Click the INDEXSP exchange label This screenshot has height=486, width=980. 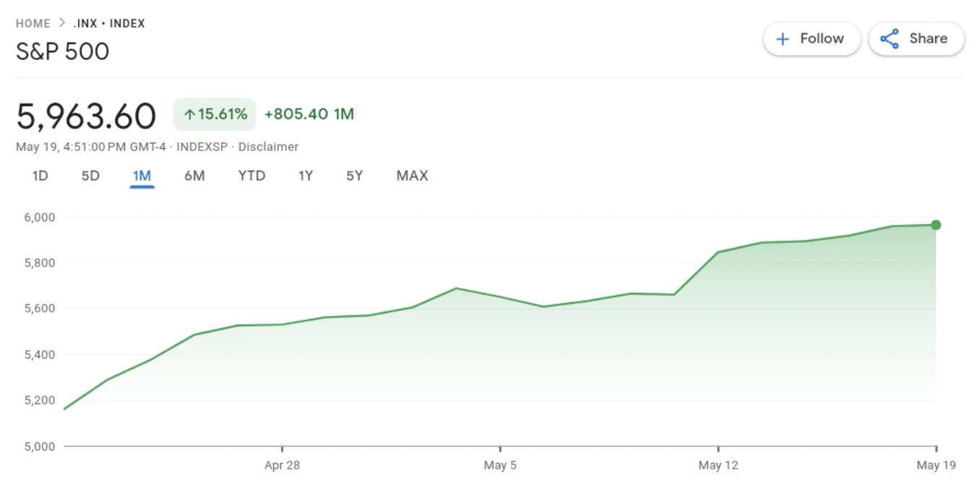(202, 147)
